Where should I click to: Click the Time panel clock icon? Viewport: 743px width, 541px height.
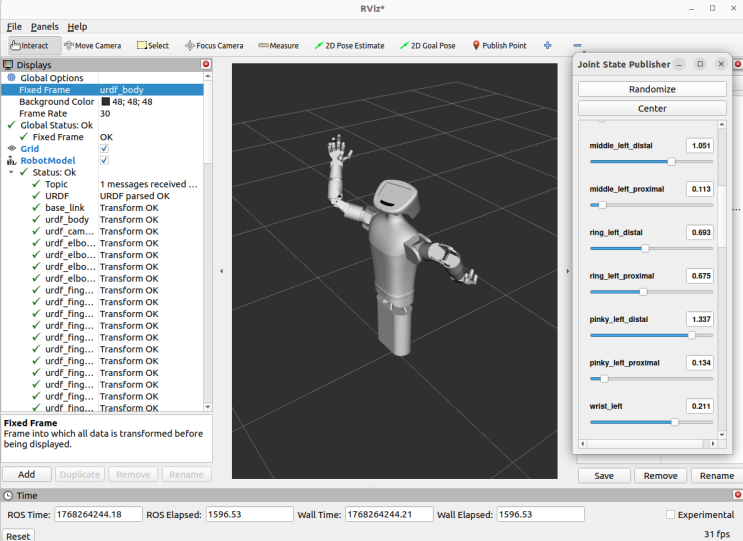pyautogui.click(x=9, y=496)
